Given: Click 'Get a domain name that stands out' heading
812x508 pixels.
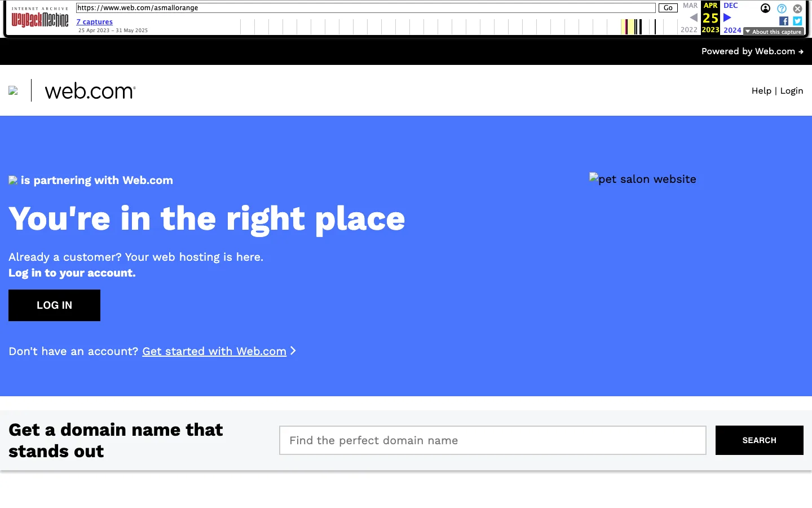Looking at the screenshot, I should [116, 440].
